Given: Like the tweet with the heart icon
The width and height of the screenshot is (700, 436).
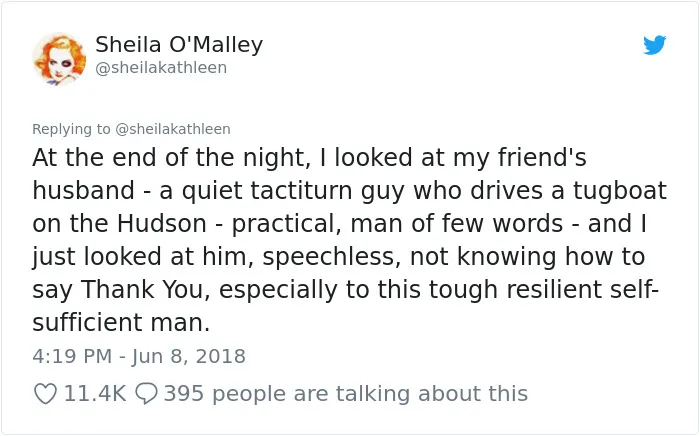Looking at the screenshot, I should click(x=45, y=394).
